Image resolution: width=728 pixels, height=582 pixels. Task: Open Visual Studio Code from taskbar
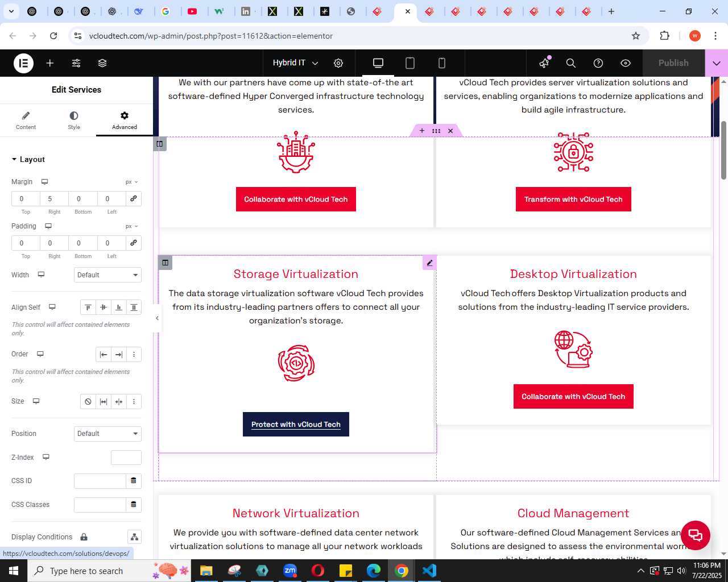(429, 571)
